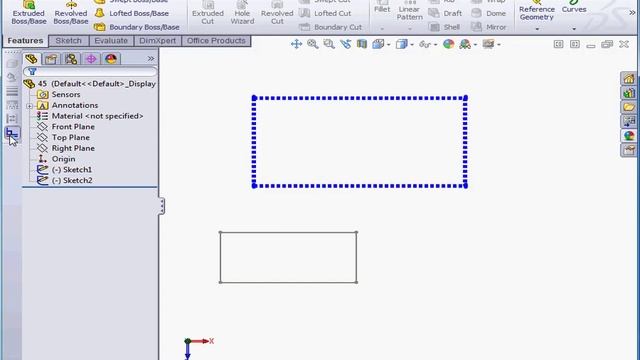Click the Dome feature tool
This screenshot has height=360, width=640.
tap(488, 13)
